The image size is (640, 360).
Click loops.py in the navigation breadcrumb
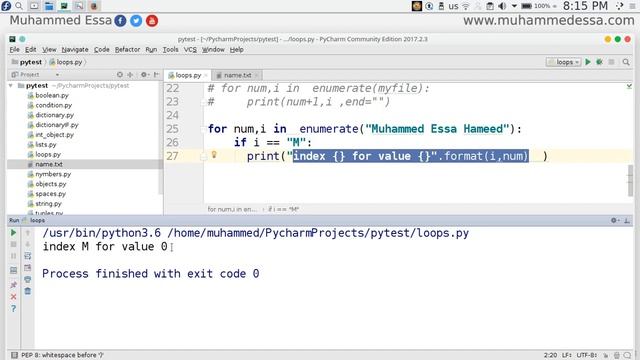click(66, 62)
